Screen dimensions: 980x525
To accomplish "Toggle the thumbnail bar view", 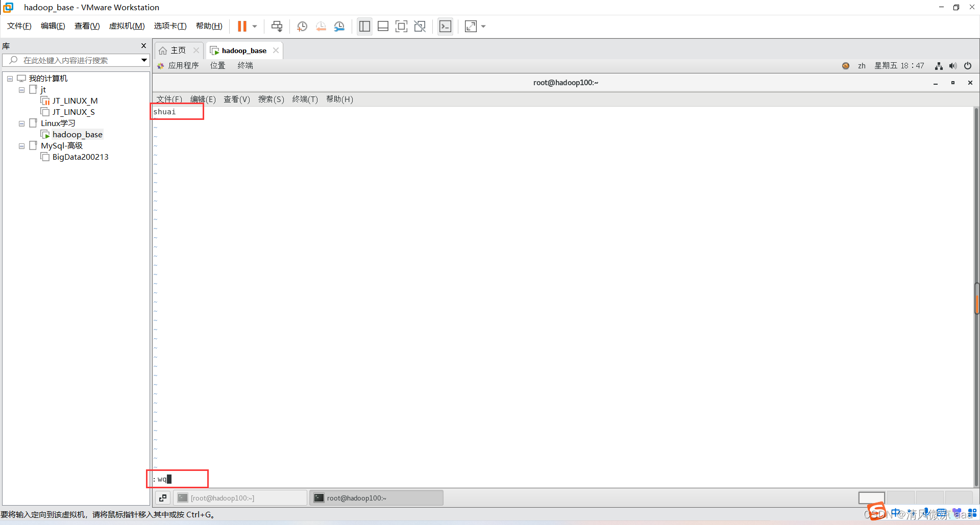I will (383, 26).
